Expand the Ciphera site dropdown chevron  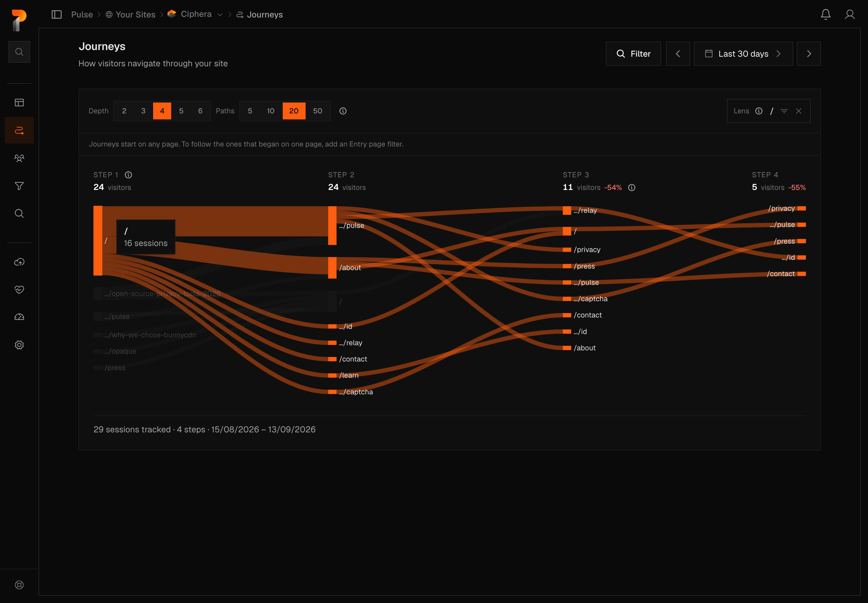point(220,15)
